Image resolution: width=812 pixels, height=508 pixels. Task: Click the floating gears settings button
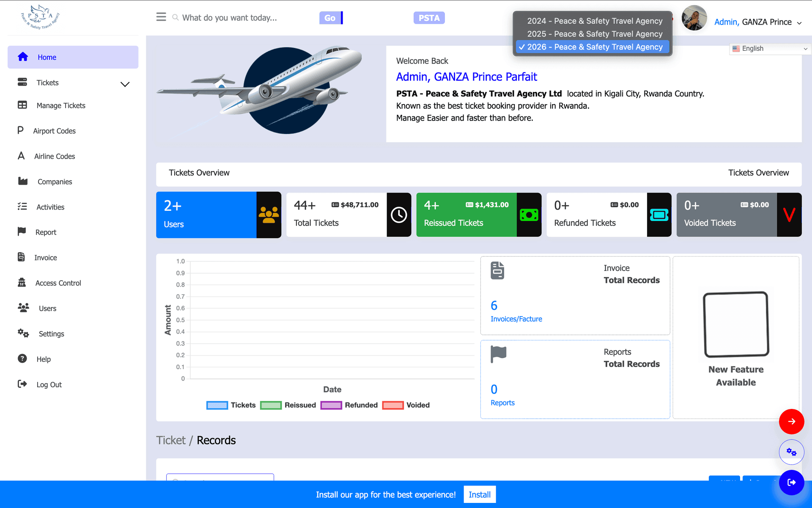point(791,452)
